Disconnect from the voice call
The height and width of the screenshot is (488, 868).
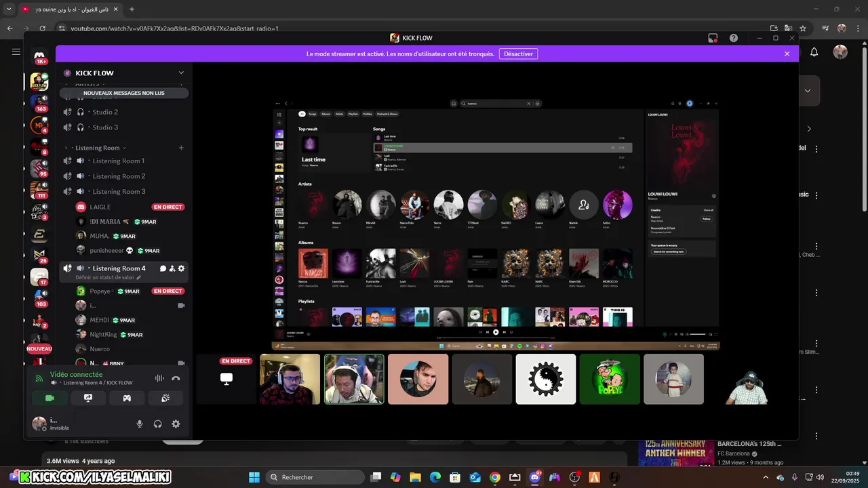176,378
